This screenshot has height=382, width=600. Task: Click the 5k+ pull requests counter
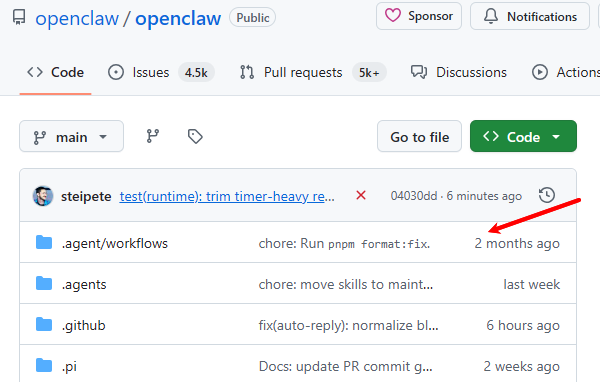pos(369,72)
